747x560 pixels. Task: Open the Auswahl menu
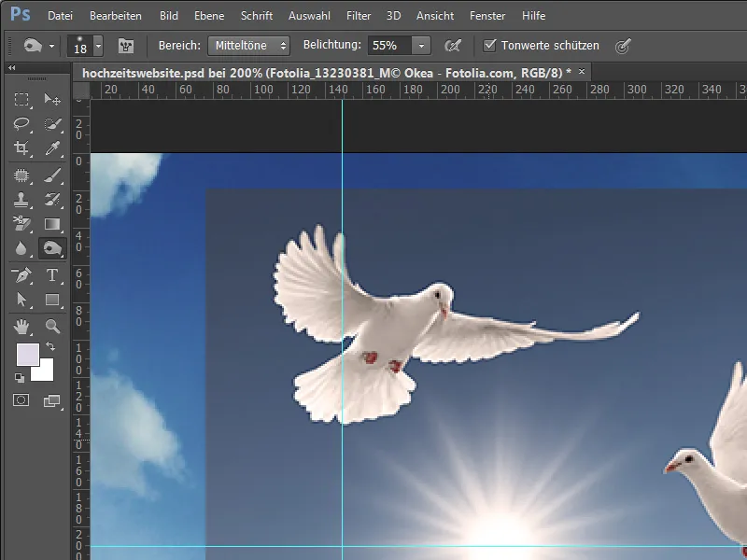tap(309, 16)
